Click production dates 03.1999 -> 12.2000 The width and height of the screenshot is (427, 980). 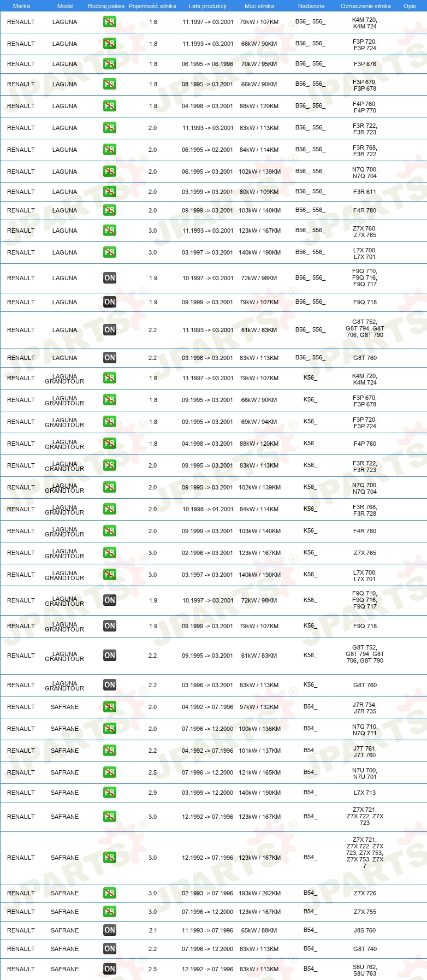pos(207,793)
